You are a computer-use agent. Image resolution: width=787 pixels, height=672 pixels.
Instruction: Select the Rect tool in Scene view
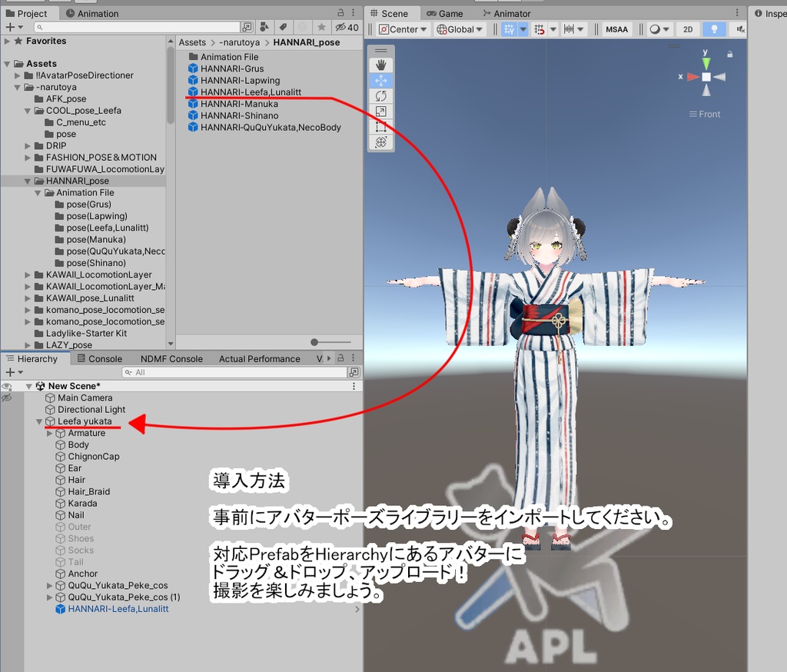point(381,127)
